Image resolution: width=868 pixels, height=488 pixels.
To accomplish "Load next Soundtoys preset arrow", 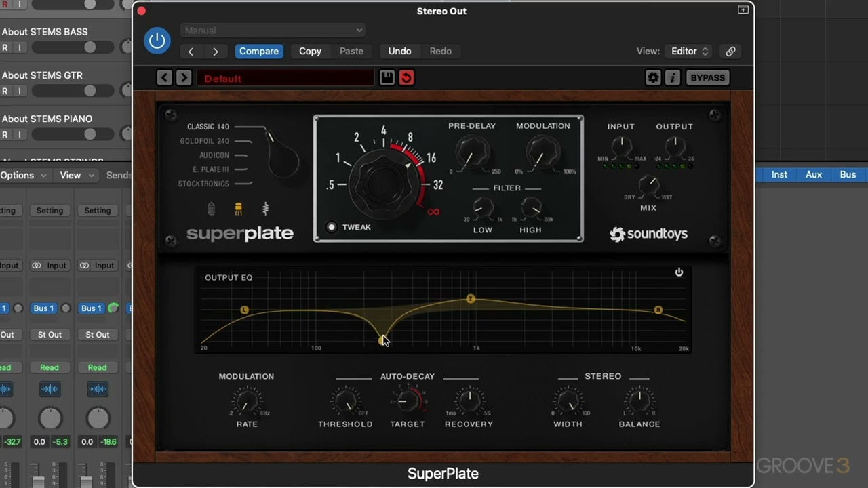I will (x=184, y=78).
